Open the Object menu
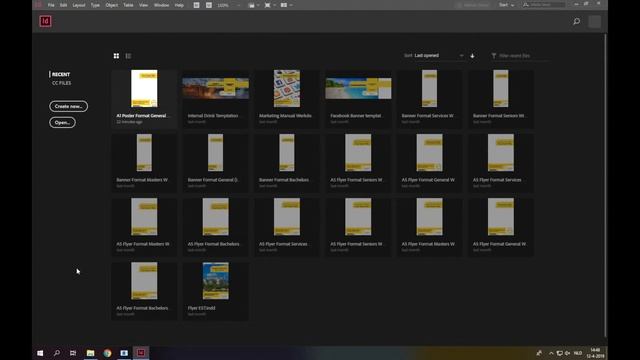This screenshot has width=640, height=360. pyautogui.click(x=111, y=5)
